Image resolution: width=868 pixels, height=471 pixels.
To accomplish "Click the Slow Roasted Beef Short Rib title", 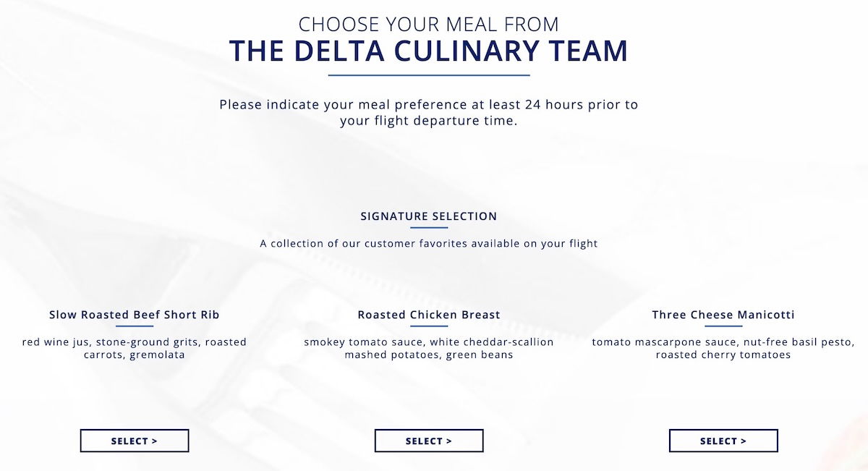I will [135, 315].
